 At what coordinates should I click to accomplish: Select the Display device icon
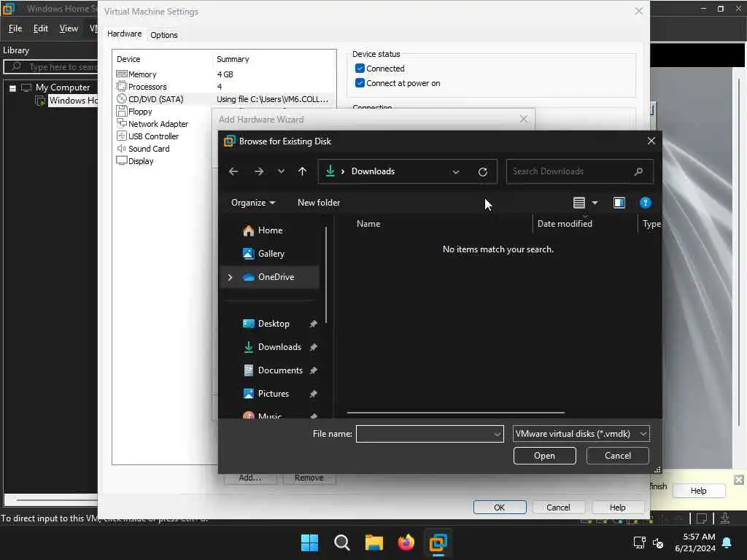122,161
